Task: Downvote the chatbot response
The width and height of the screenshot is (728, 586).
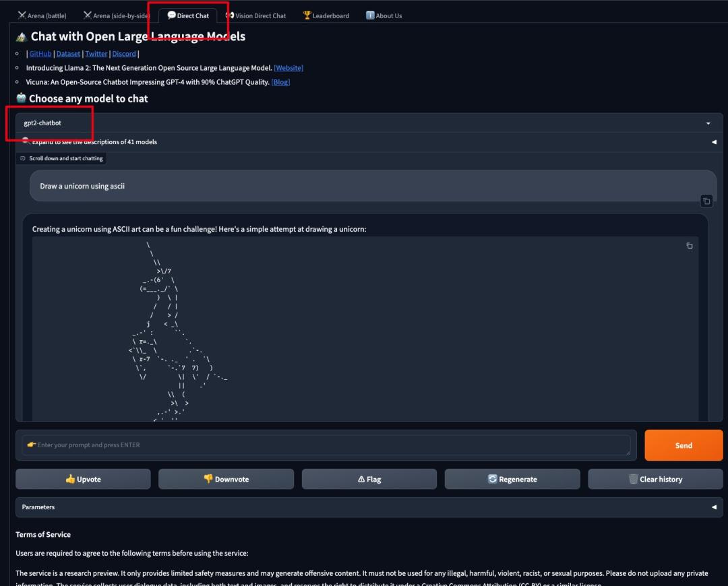Action: [226, 480]
